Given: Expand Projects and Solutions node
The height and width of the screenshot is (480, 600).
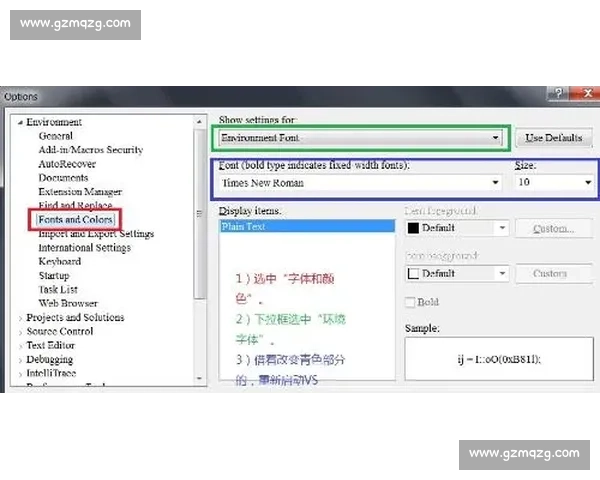Looking at the screenshot, I should (21, 318).
